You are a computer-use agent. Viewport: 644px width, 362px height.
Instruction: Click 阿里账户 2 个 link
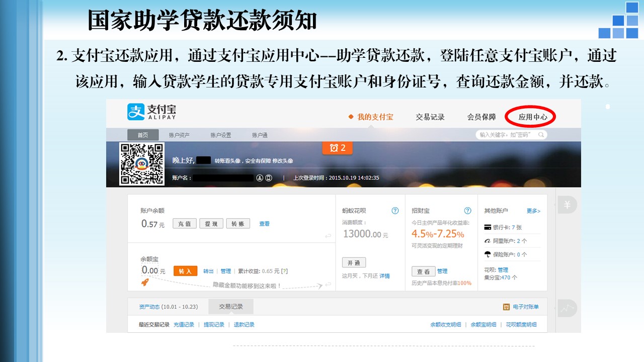coord(510,241)
